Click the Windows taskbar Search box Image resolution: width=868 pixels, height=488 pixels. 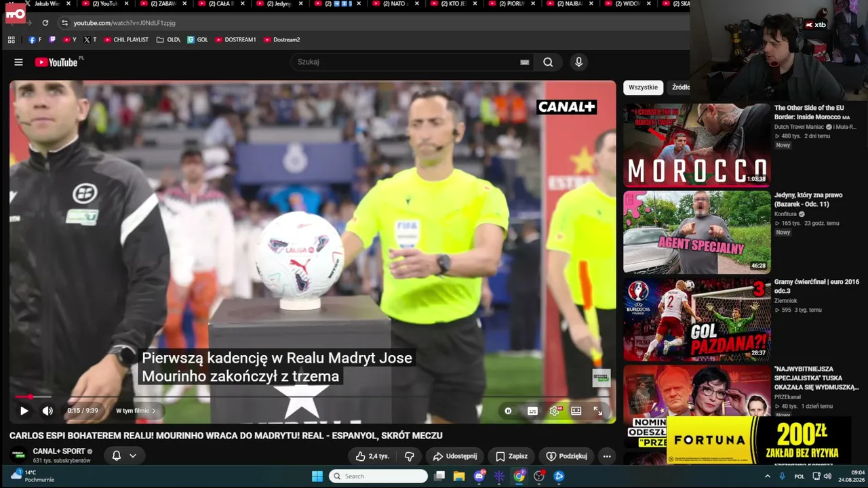coord(378,476)
